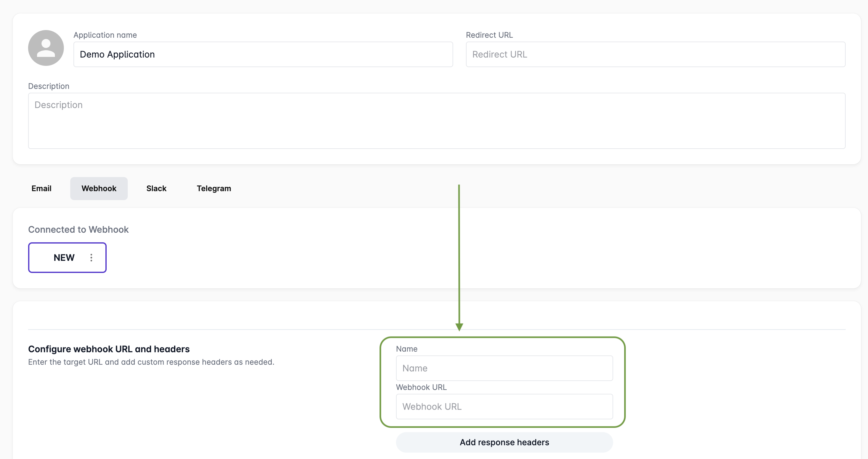Click the Application name label
The height and width of the screenshot is (459, 868).
point(105,35)
